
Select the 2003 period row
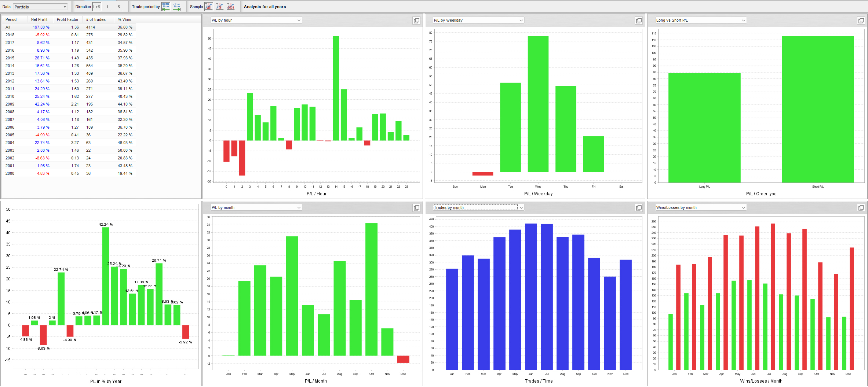(69, 150)
